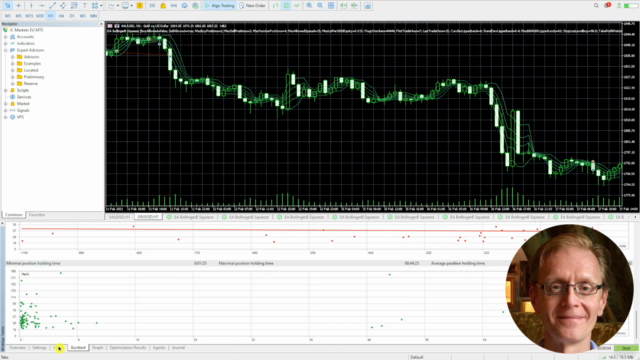Click the signals toolbar icon
Screen dimensions: 640x360
click(x=173, y=6)
